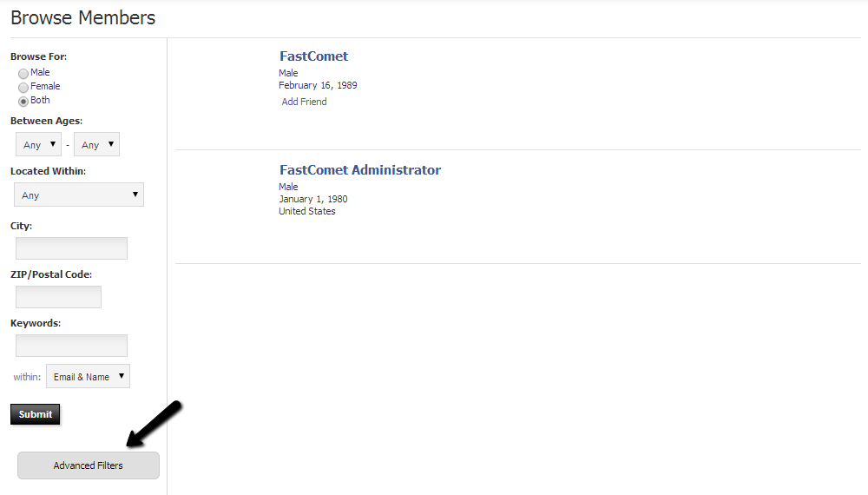
Task: Open the maximum age dropdown
Action: pyautogui.click(x=96, y=145)
